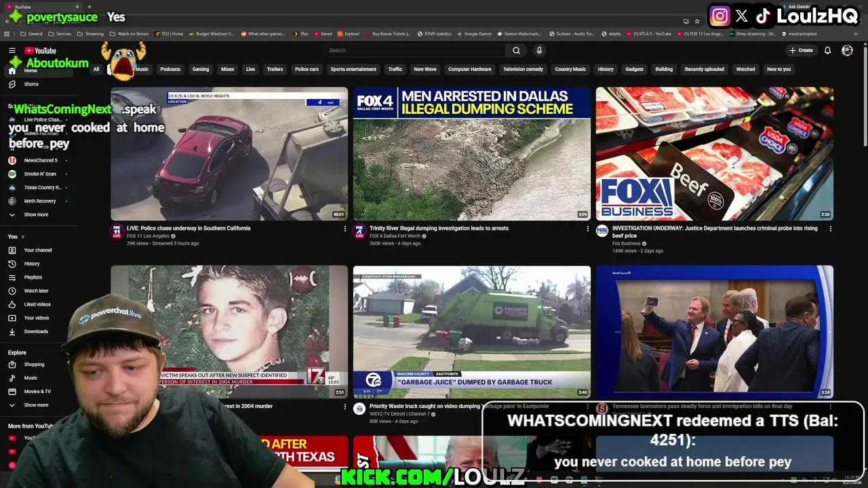Open 'LIVE: Police chase underway' video title
Screen dimensions: 868x488
click(x=189, y=228)
